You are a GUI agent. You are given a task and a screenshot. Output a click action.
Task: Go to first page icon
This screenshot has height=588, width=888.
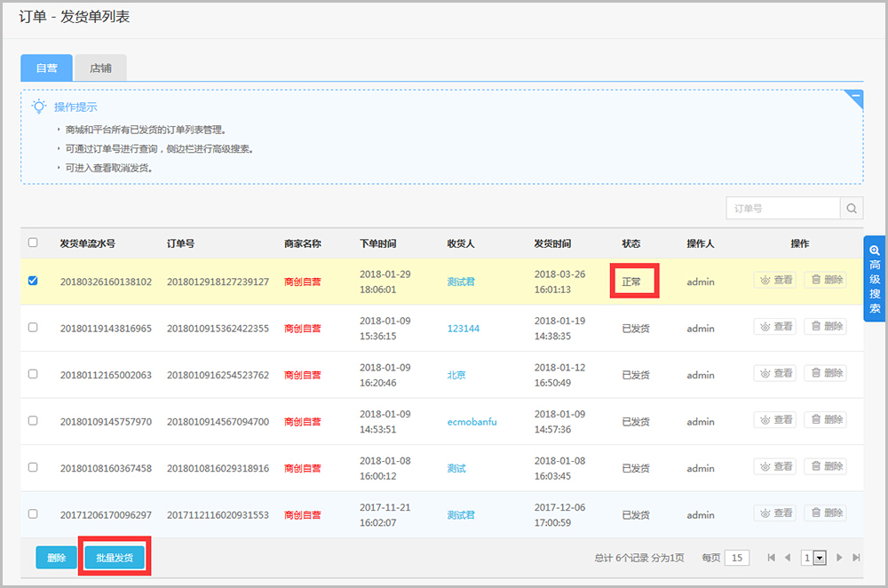pos(771,558)
